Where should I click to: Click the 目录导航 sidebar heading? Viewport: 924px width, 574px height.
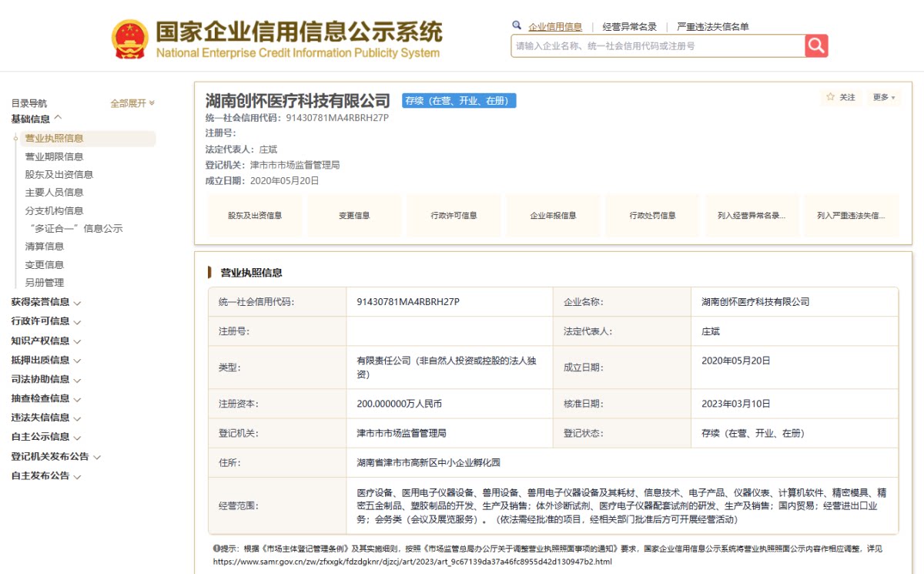(x=28, y=103)
